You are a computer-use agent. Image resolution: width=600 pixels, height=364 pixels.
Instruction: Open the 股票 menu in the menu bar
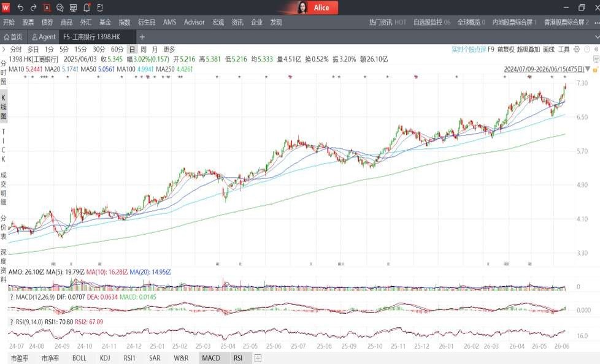[28, 22]
